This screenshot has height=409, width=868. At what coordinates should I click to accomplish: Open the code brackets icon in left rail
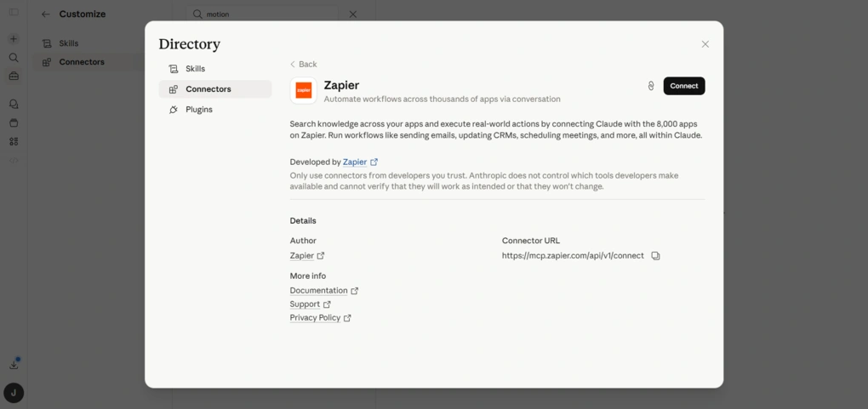(14, 161)
